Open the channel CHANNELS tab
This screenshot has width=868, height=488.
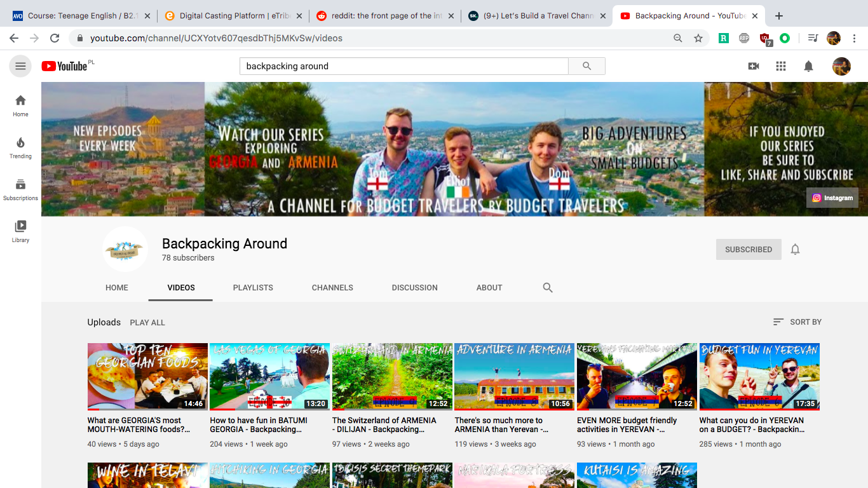(x=332, y=288)
